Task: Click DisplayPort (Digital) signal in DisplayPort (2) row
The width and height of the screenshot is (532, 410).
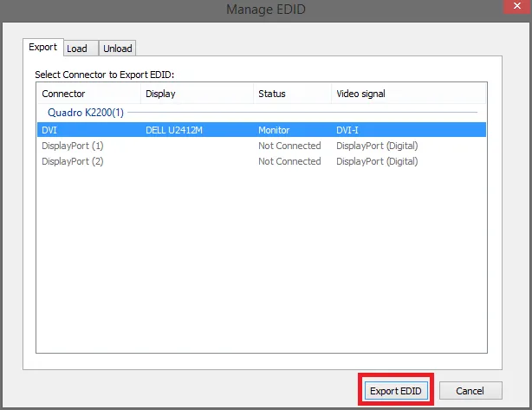Action: point(377,161)
